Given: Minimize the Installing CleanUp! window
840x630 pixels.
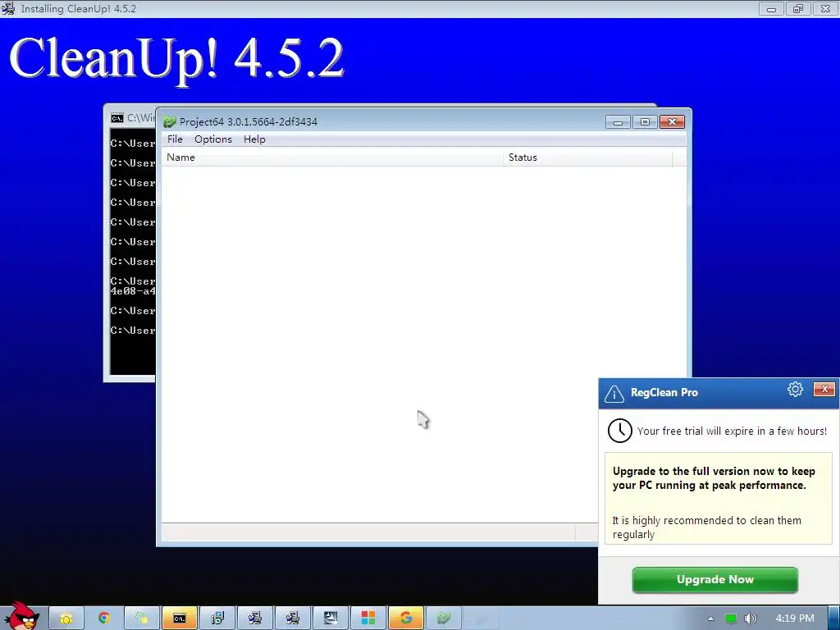Looking at the screenshot, I should point(771,8).
